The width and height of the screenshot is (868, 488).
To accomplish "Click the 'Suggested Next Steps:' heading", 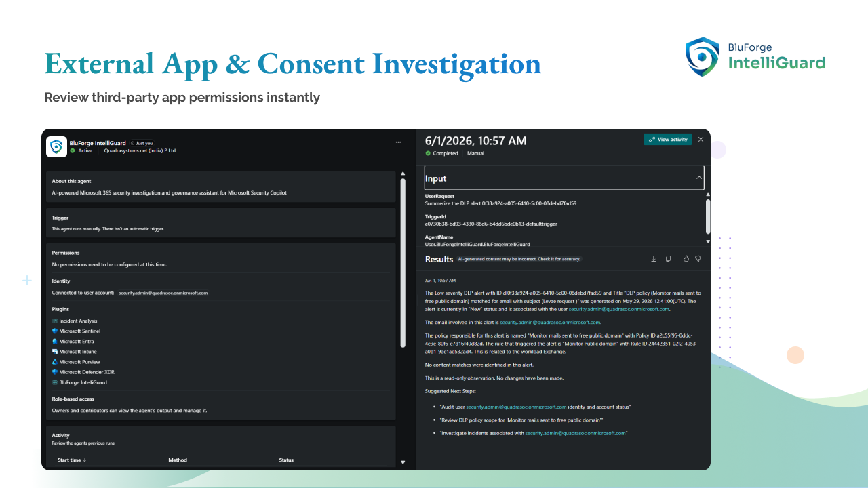I will pos(450,391).
